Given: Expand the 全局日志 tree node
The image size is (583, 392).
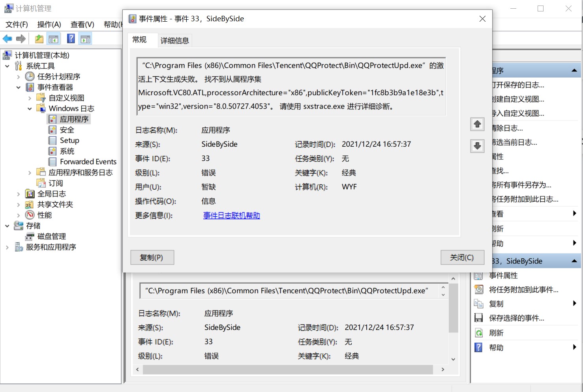Looking at the screenshot, I should click(18, 194).
